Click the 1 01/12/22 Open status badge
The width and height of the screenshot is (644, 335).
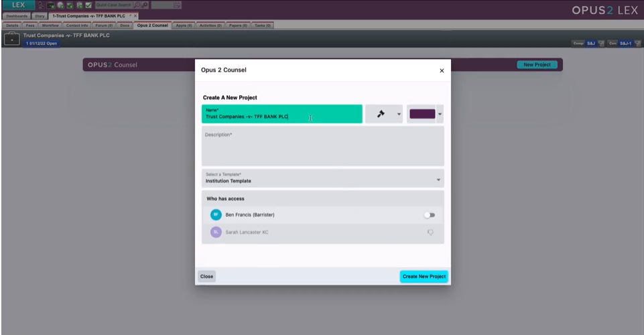coord(42,43)
